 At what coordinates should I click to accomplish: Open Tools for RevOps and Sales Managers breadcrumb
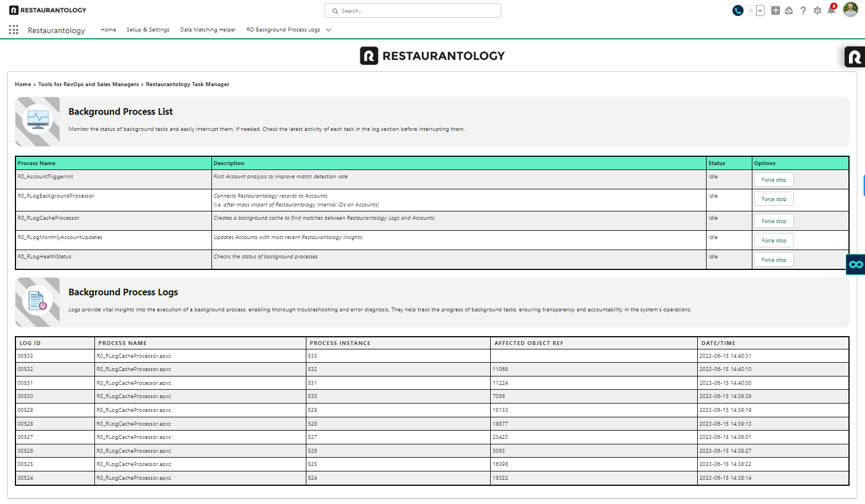pyautogui.click(x=88, y=84)
